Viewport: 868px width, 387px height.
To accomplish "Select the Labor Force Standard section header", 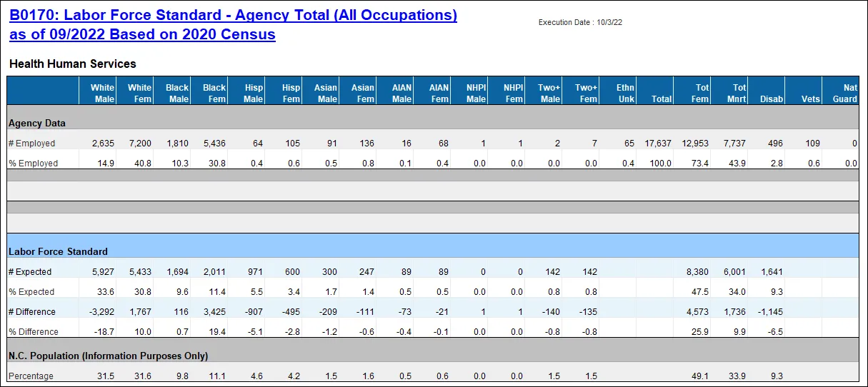I will (x=58, y=251).
